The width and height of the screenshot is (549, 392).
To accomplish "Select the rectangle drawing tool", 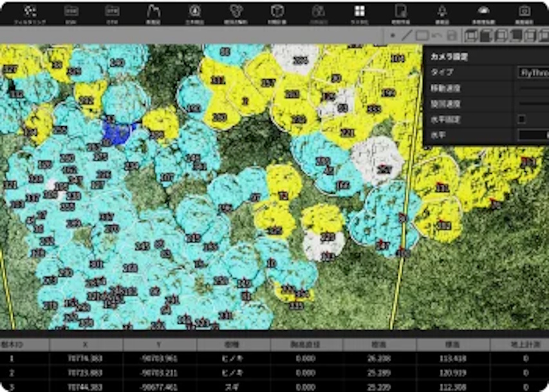I will click(x=422, y=35).
